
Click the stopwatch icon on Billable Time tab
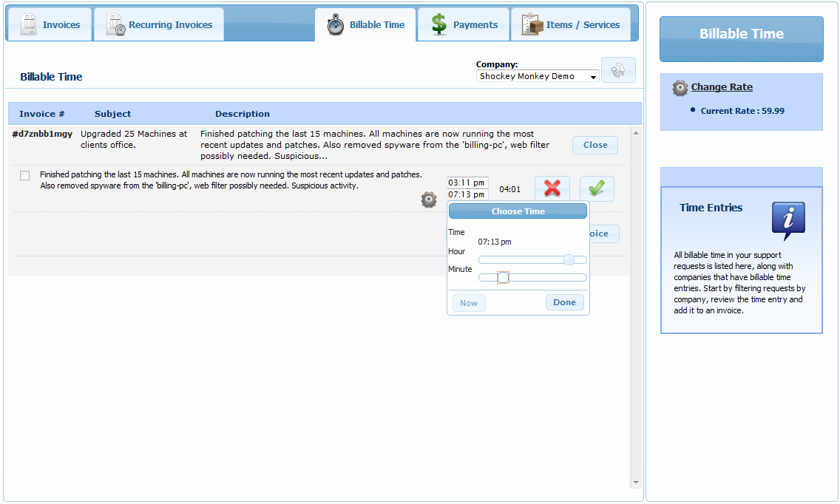click(336, 25)
